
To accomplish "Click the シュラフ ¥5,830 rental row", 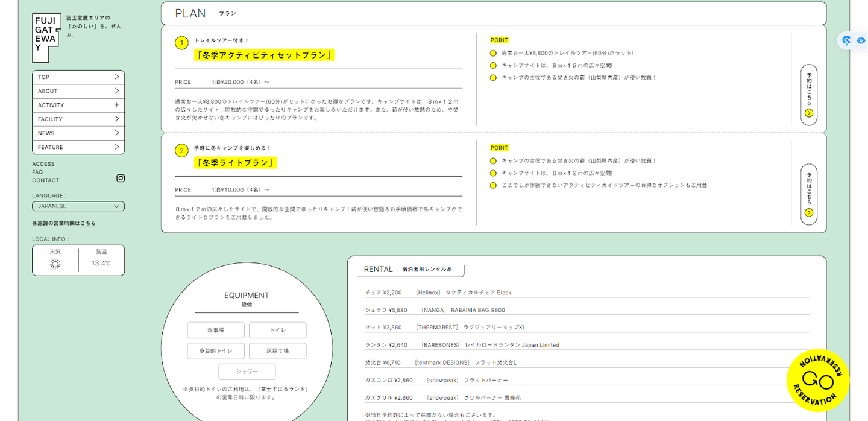I will click(x=587, y=310).
